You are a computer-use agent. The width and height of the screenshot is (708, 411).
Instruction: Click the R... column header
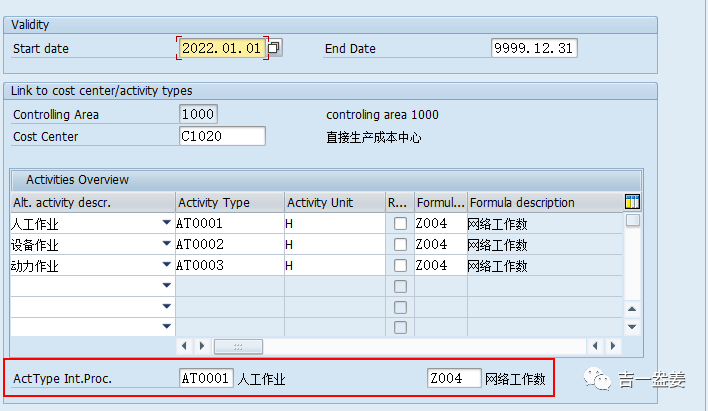pos(400,202)
